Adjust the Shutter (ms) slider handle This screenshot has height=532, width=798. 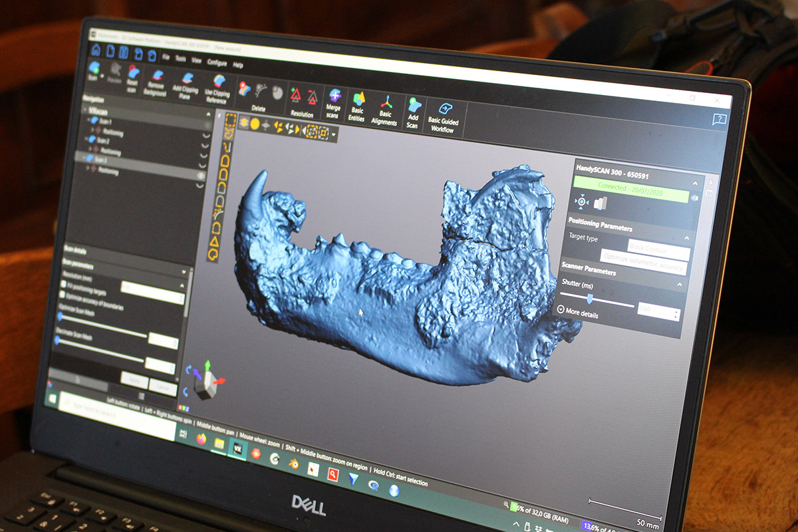tap(589, 297)
